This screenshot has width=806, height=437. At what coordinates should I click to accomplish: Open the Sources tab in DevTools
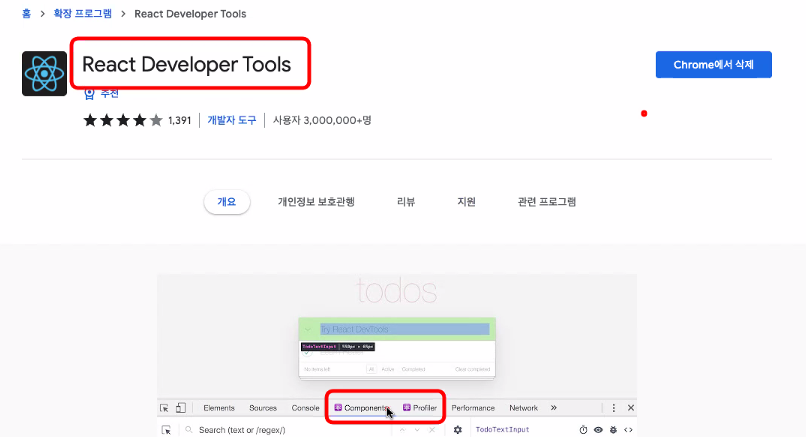263,408
